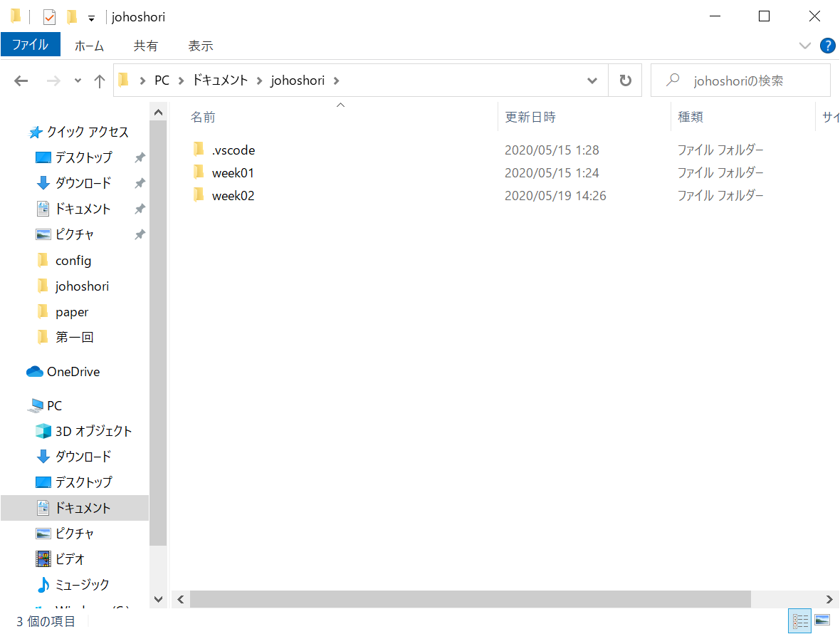Click the ピクチャ pin icon in Quick Access
The height and width of the screenshot is (634, 840).
(x=140, y=235)
